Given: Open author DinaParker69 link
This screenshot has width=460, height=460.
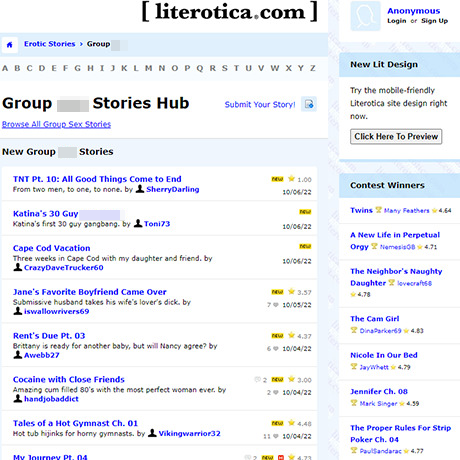Looking at the screenshot, I should pyautogui.click(x=380, y=331).
